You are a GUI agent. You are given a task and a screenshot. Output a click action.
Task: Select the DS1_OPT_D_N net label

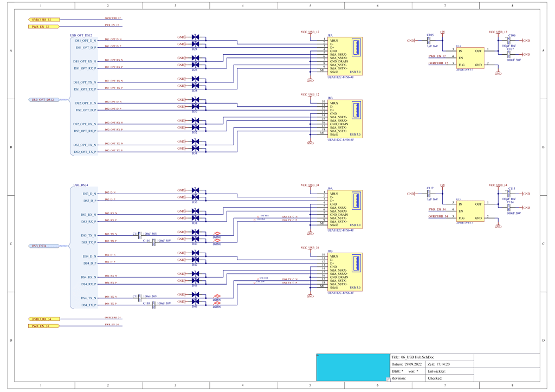click(x=113, y=39)
